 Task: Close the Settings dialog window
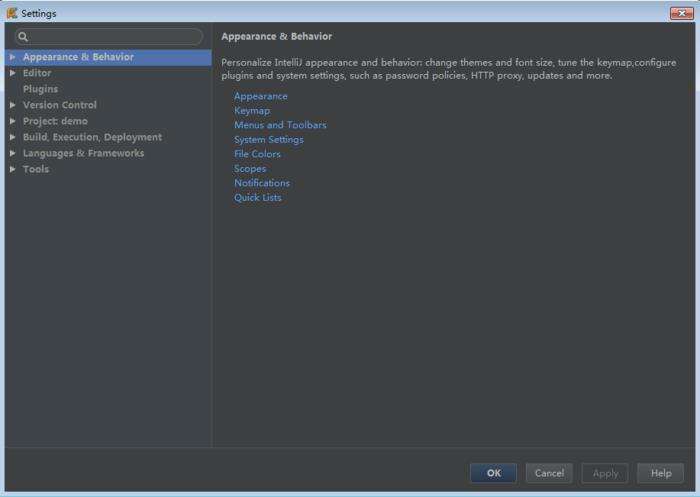click(x=682, y=13)
